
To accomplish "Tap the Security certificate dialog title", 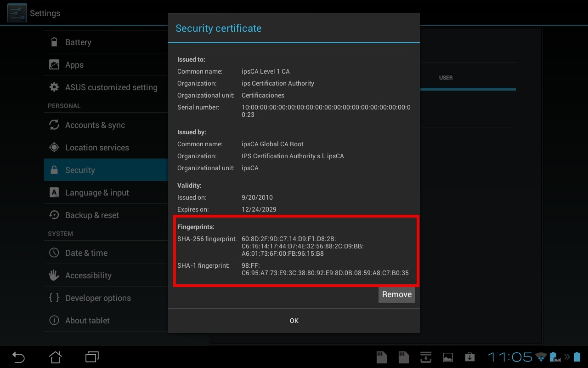I will [219, 28].
